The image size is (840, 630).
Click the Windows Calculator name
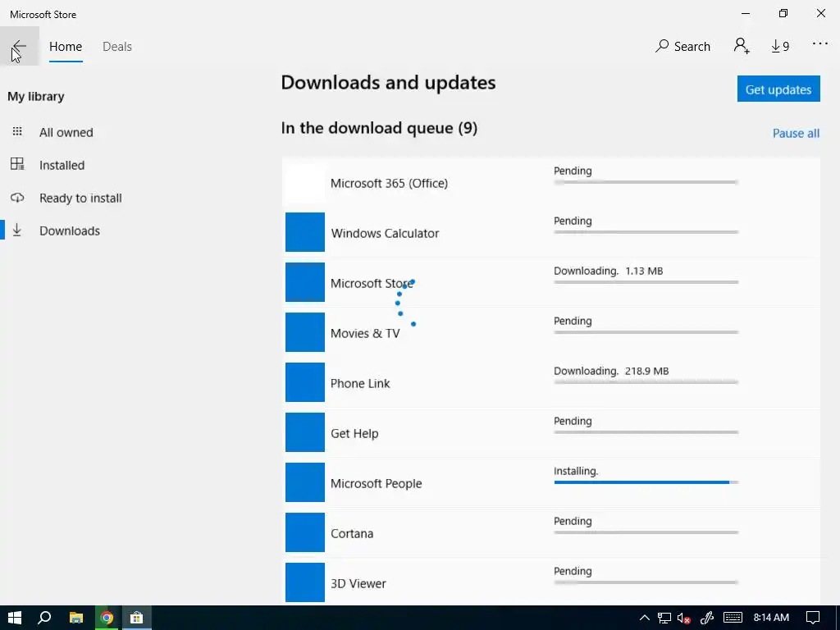click(x=385, y=233)
